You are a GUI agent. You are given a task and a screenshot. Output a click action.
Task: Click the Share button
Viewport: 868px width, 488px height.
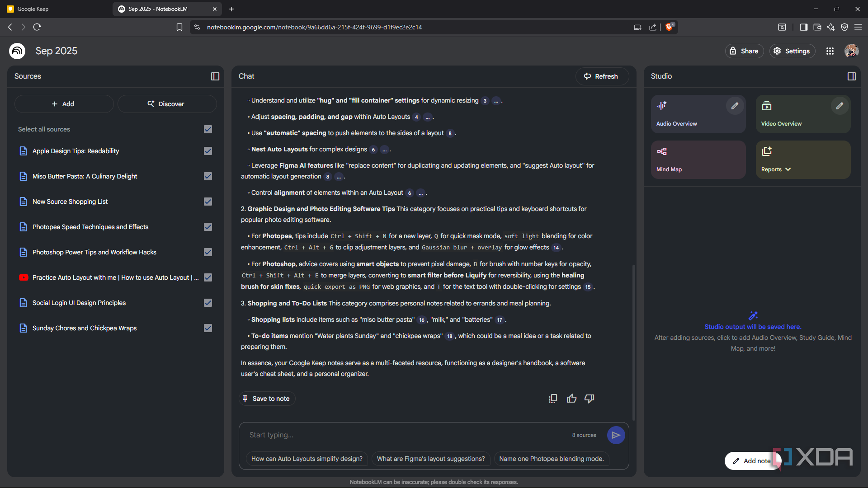click(x=744, y=51)
